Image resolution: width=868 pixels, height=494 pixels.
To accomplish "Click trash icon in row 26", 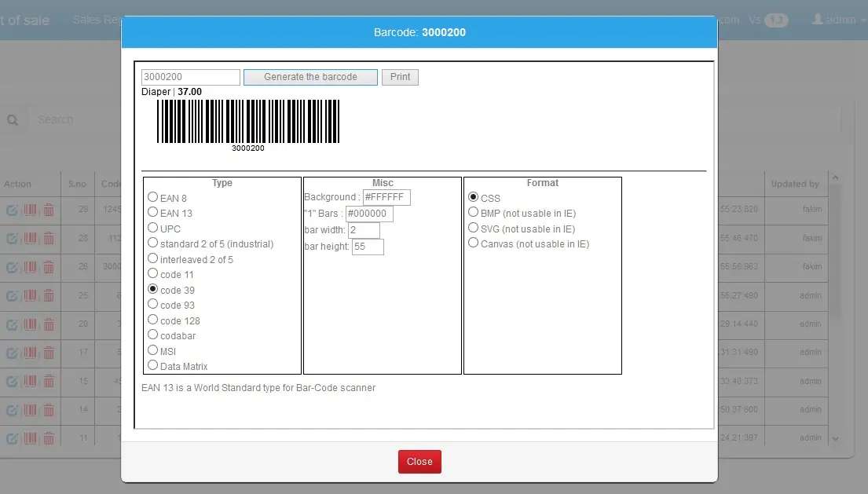I will (49, 267).
